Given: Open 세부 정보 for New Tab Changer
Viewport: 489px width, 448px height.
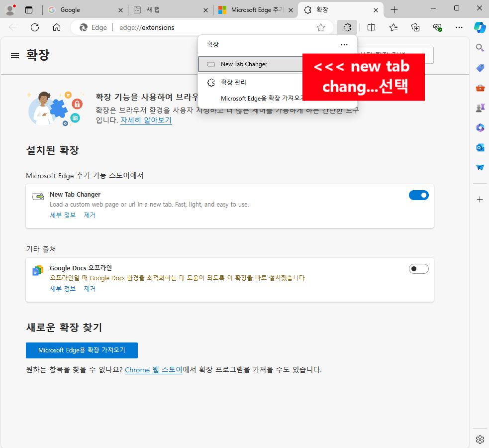Looking at the screenshot, I should [63, 215].
